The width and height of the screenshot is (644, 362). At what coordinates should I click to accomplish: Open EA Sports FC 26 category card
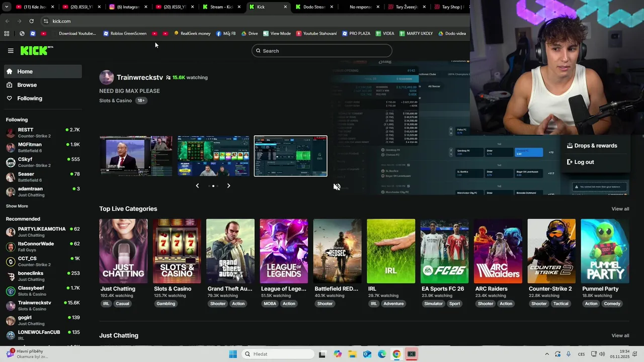click(x=444, y=251)
